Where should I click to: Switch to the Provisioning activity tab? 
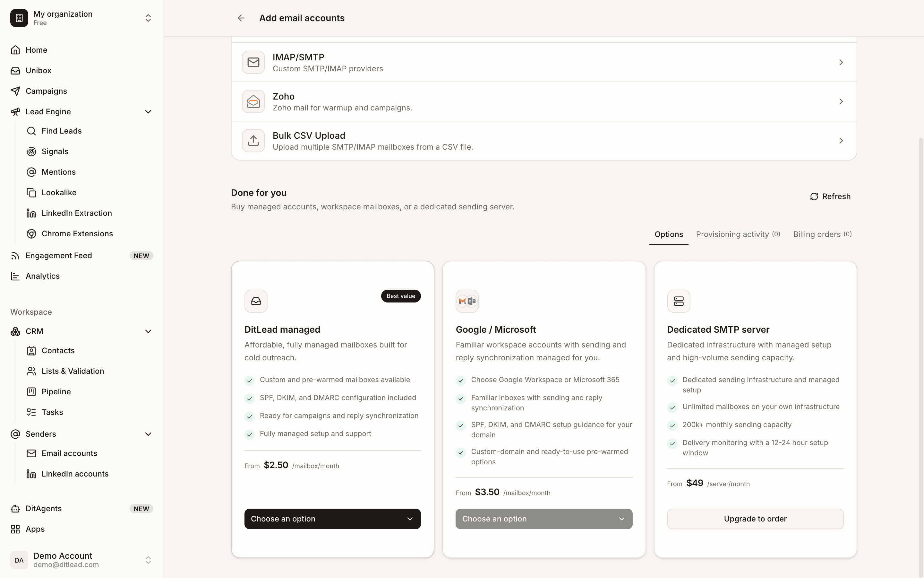click(738, 234)
